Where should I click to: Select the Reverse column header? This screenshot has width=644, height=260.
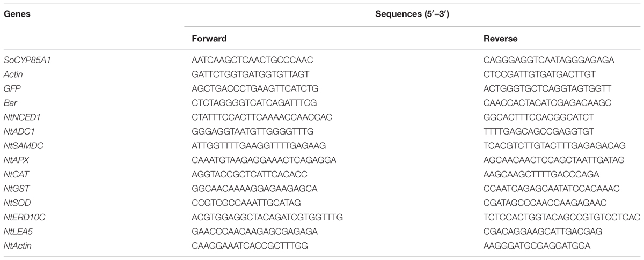click(501, 39)
